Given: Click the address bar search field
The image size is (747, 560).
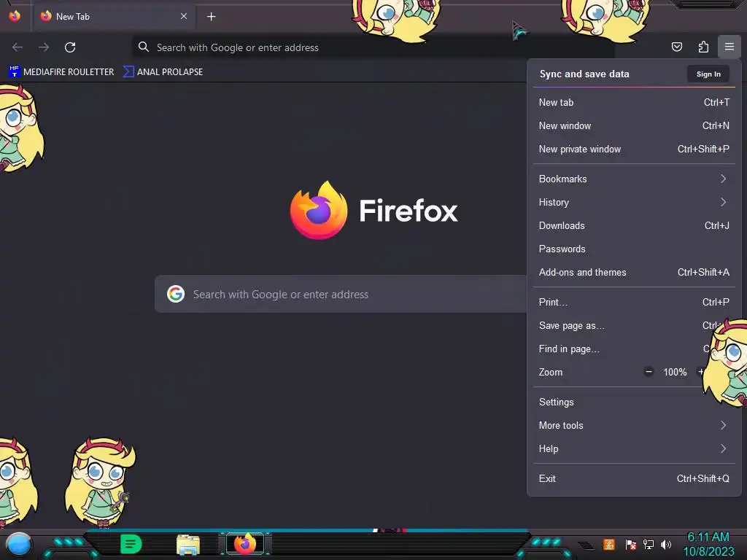Looking at the screenshot, I should point(373,47).
